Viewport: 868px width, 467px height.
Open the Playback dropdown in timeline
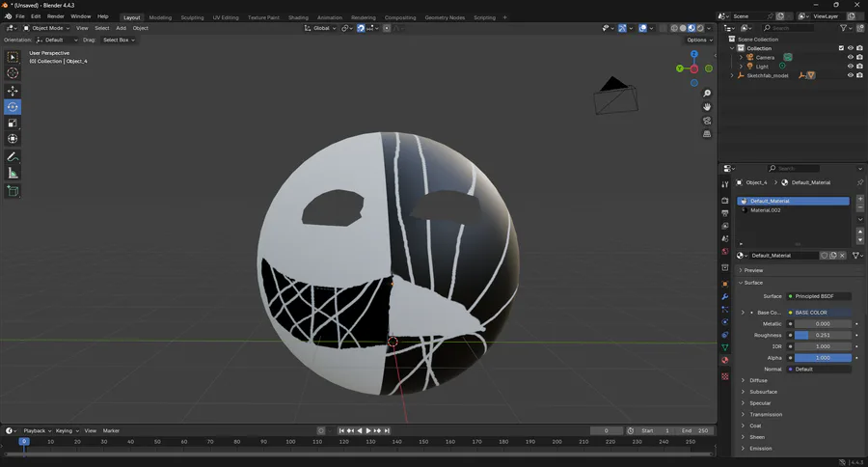tap(37, 430)
